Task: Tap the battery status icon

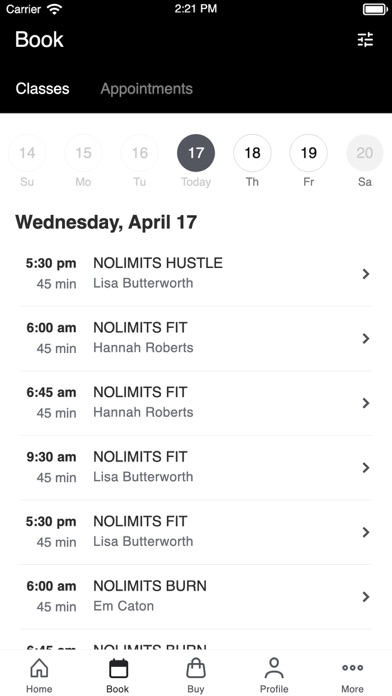Action: [376, 9]
